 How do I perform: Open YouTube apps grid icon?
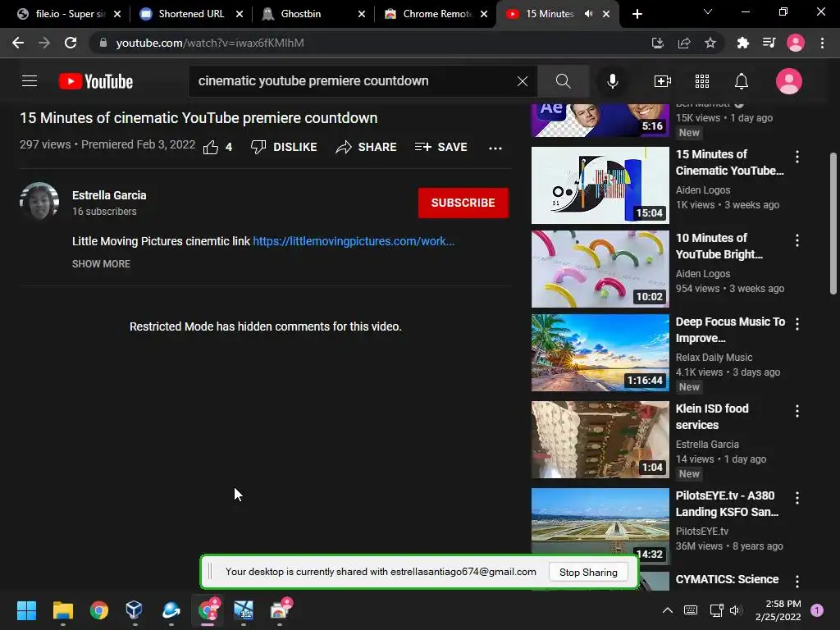(x=702, y=81)
